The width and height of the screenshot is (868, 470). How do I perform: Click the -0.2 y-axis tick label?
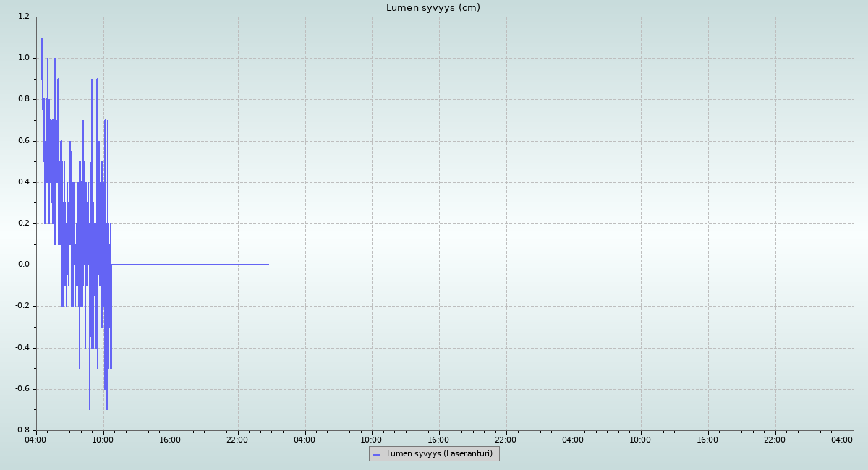[22, 306]
